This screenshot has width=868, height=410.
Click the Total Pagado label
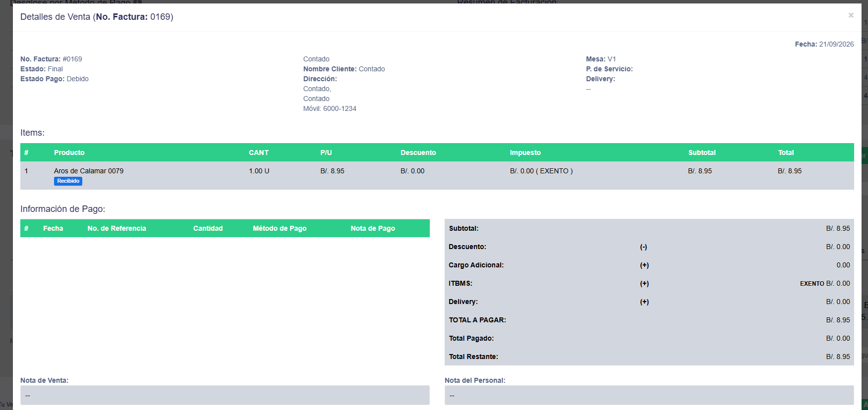[471, 338]
